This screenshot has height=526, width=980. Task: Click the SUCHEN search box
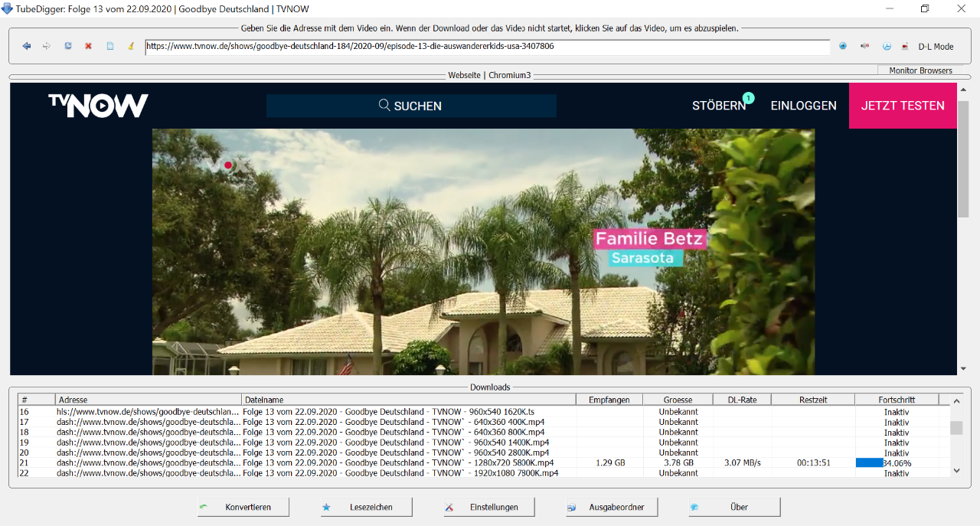411,106
